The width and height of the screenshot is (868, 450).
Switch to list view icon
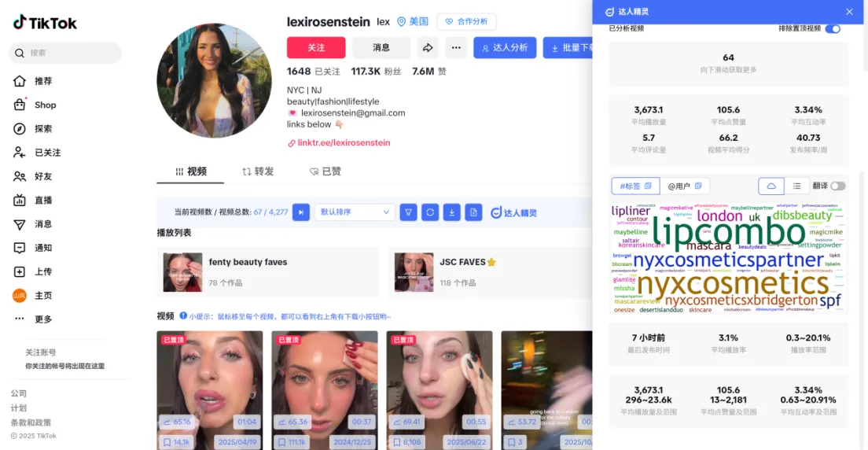click(x=797, y=186)
